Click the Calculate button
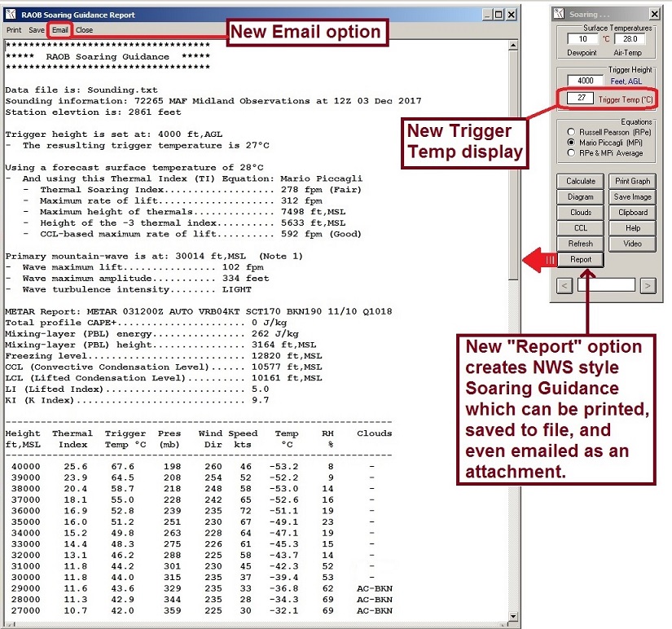The width and height of the screenshot is (672, 629). [x=580, y=182]
